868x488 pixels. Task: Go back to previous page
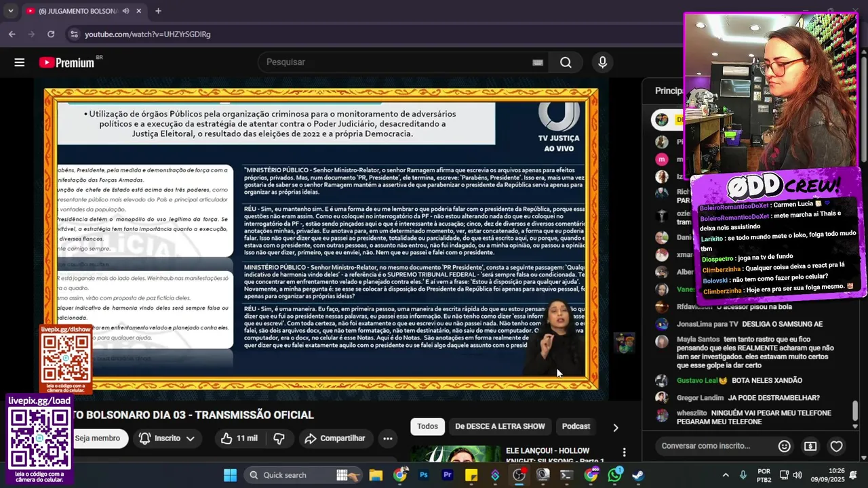point(12,34)
